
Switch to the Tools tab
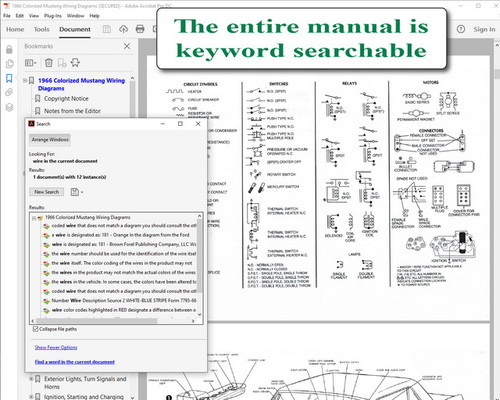point(41,29)
